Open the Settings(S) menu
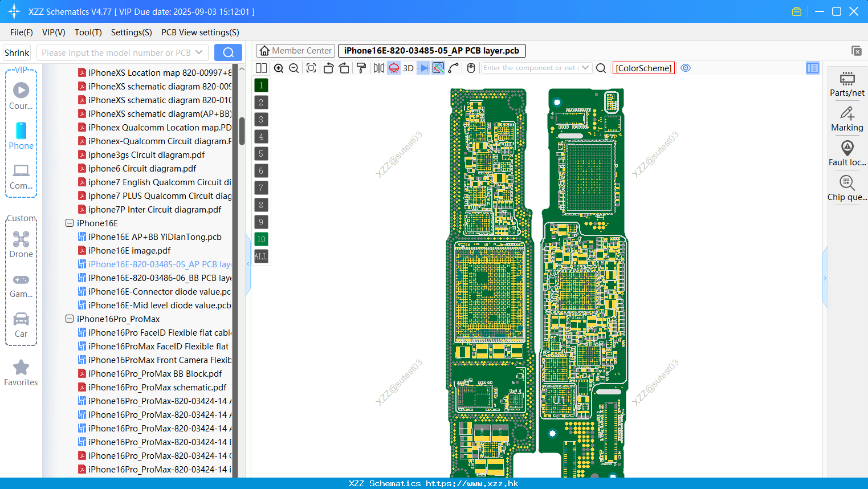The width and height of the screenshot is (868, 489). [132, 32]
